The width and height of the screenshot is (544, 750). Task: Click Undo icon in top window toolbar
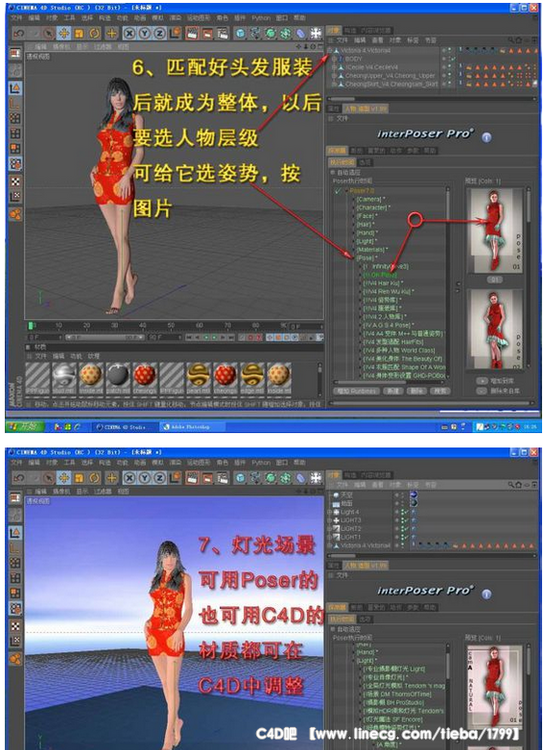pyautogui.click(x=19, y=33)
